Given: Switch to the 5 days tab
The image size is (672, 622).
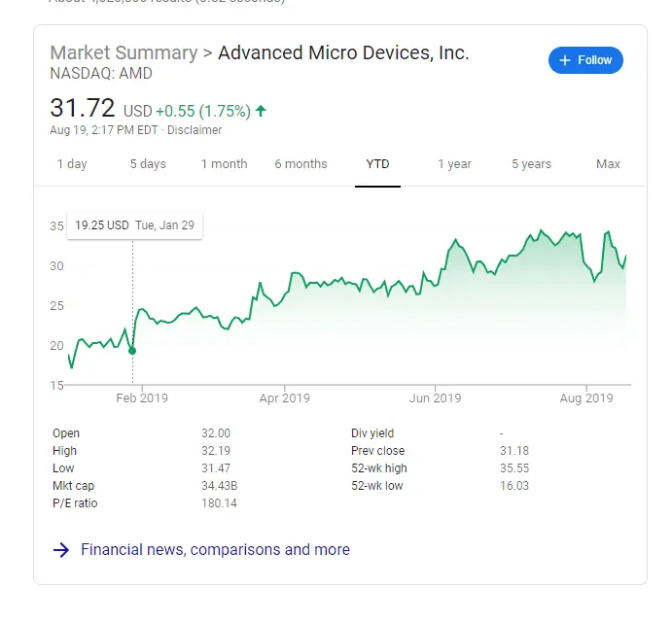Looking at the screenshot, I should pos(148,164).
